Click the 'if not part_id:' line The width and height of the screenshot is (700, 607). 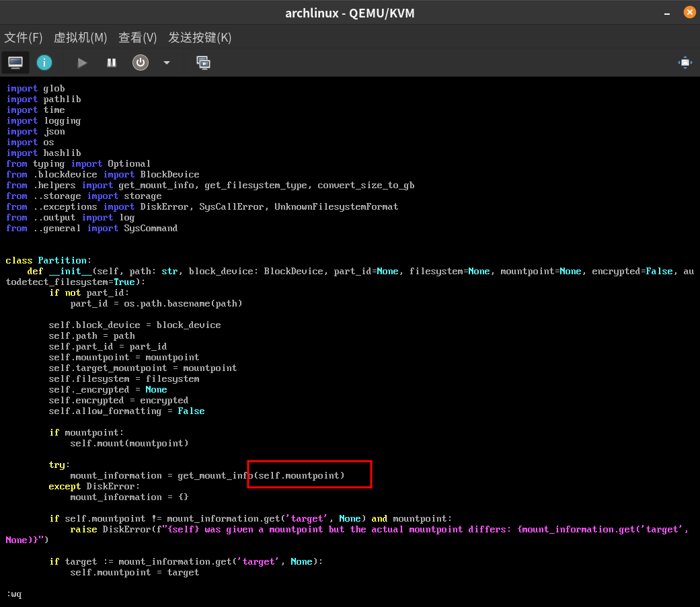89,293
